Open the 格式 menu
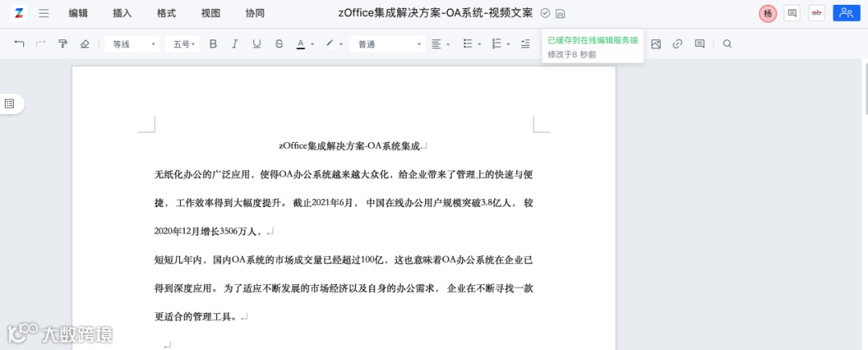The height and width of the screenshot is (350, 868). click(x=166, y=14)
